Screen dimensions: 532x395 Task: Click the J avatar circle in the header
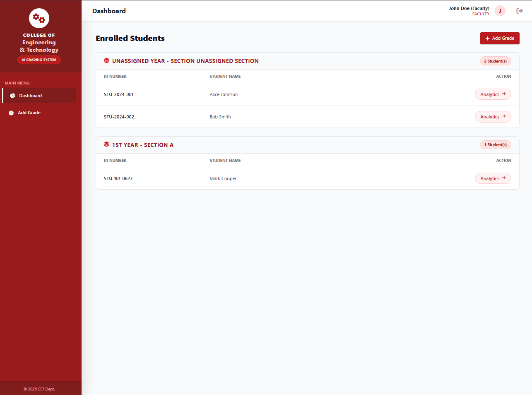[x=500, y=10]
